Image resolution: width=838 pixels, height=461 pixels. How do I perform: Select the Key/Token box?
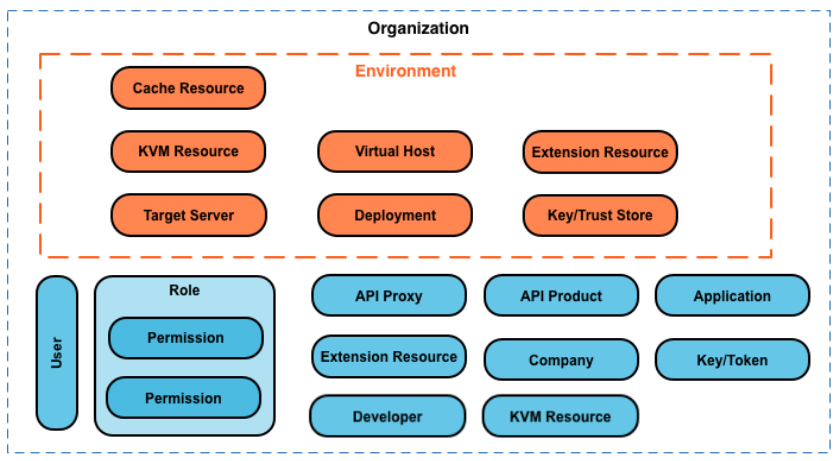tap(732, 360)
